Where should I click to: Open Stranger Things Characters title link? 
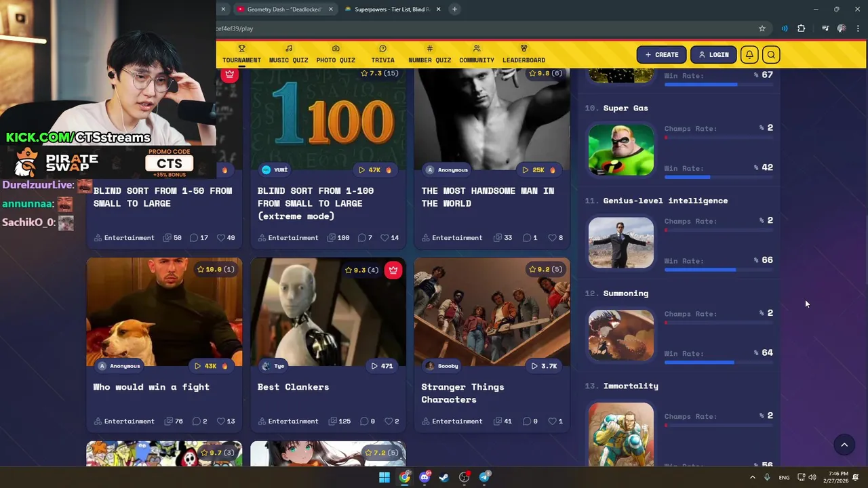point(462,393)
